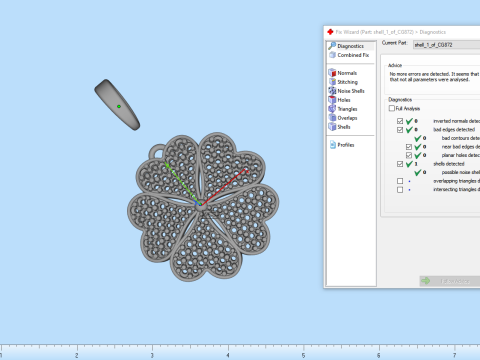
Task: Toggle the shells detected checkbox
Action: (400, 164)
